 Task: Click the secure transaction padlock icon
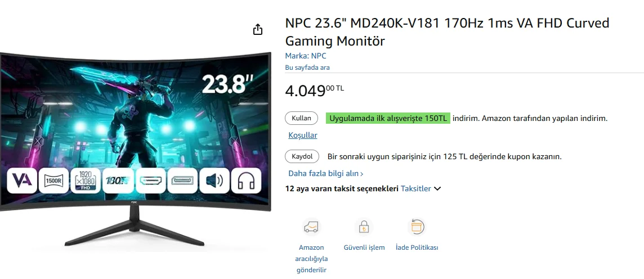click(364, 227)
